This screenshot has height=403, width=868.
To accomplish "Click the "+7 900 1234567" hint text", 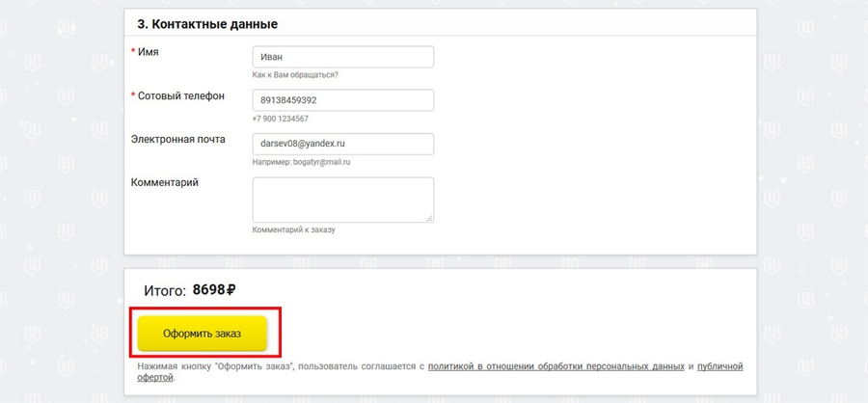I will [x=280, y=119].
